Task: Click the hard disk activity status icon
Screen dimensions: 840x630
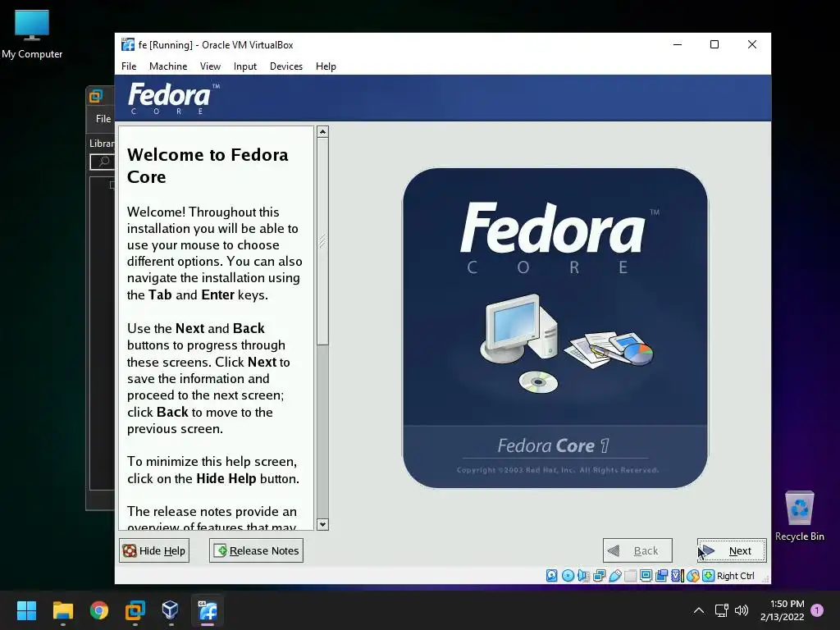Action: click(x=552, y=576)
